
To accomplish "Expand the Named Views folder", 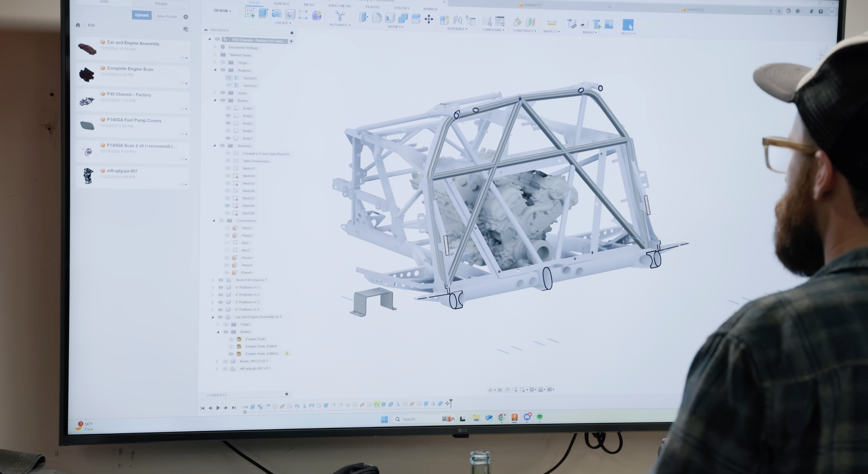I will coord(215,55).
